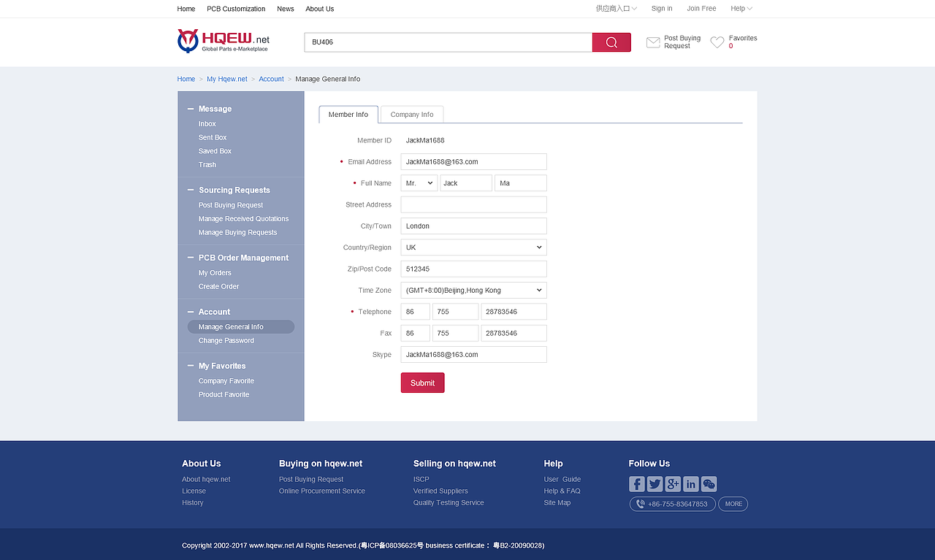935x560 pixels.
Task: Click the first name field with Jack
Action: pos(466,183)
